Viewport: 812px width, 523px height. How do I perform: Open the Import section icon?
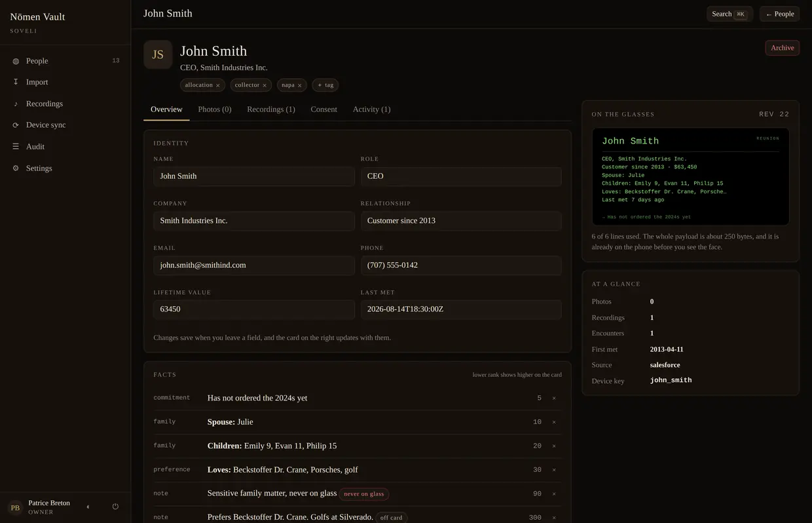coord(16,82)
